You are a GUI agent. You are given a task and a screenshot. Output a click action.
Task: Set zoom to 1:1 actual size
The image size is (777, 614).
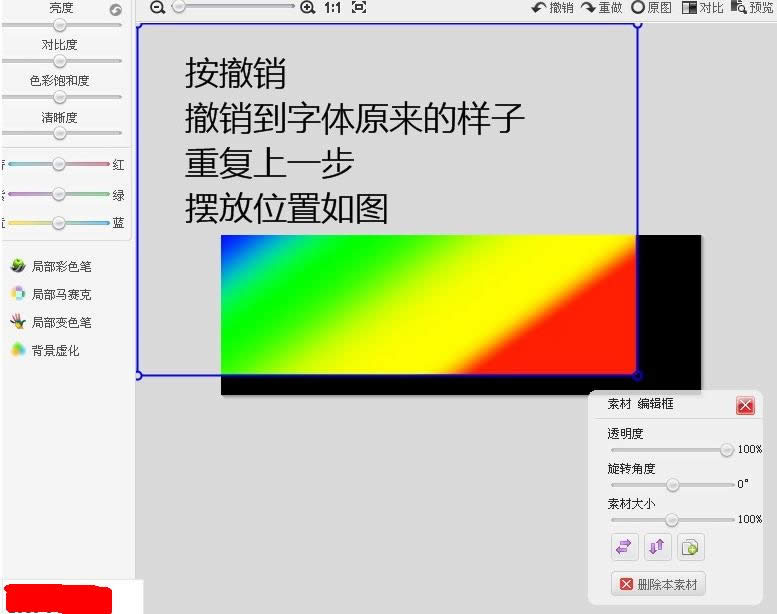(x=333, y=7)
